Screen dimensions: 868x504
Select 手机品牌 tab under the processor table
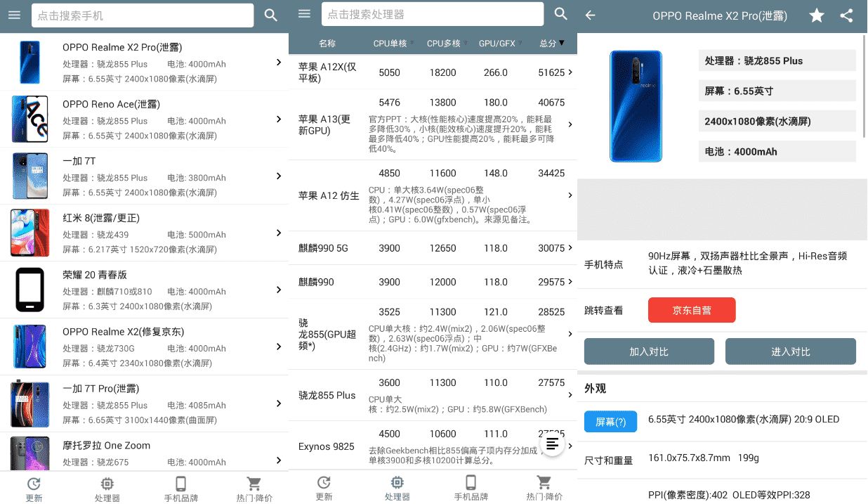click(x=471, y=488)
